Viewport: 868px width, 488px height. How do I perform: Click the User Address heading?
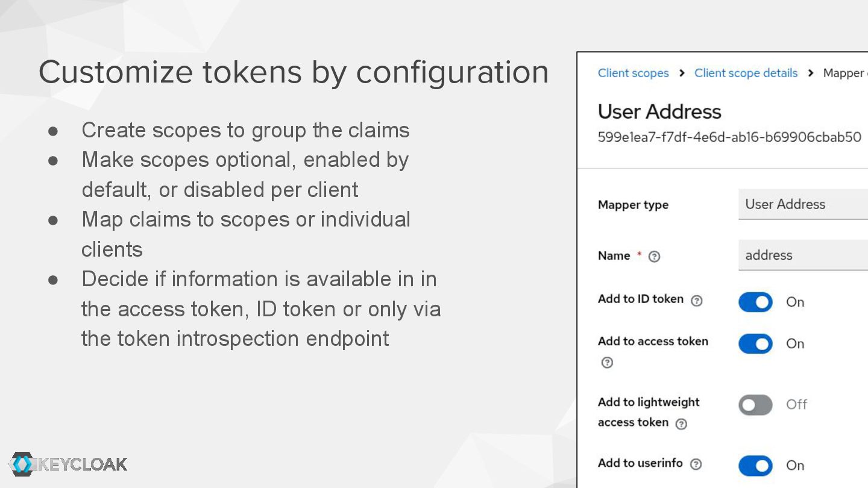(659, 111)
